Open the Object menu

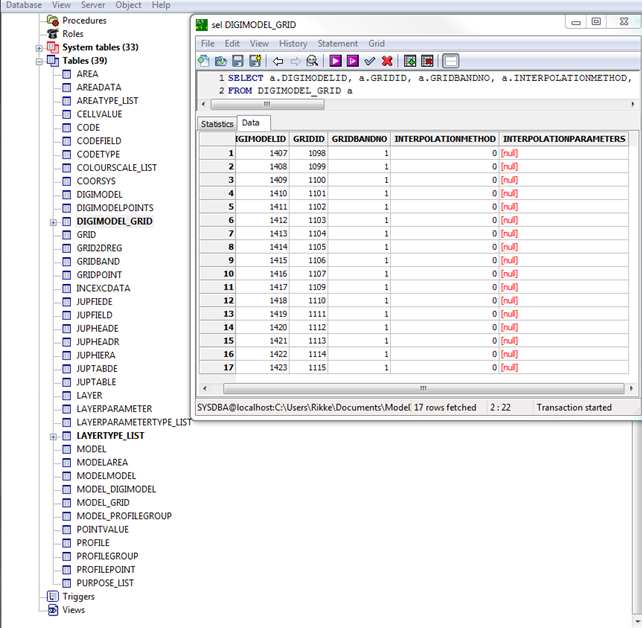click(x=128, y=5)
